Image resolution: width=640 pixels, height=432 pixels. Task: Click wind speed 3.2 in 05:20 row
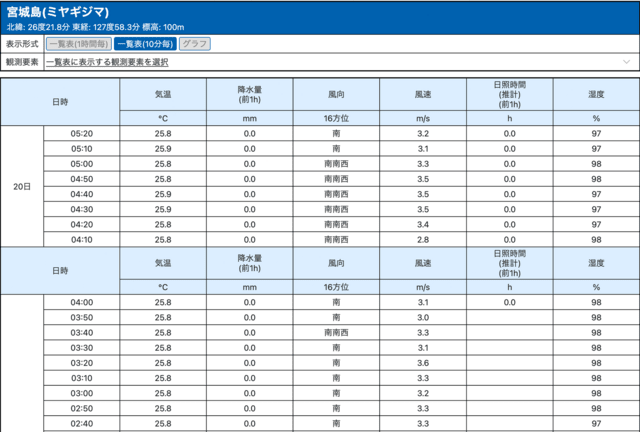[423, 134]
